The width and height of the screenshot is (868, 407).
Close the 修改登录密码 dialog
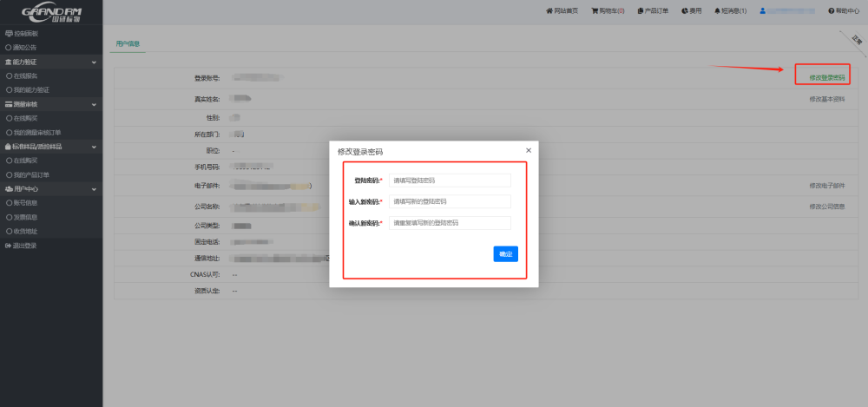529,150
